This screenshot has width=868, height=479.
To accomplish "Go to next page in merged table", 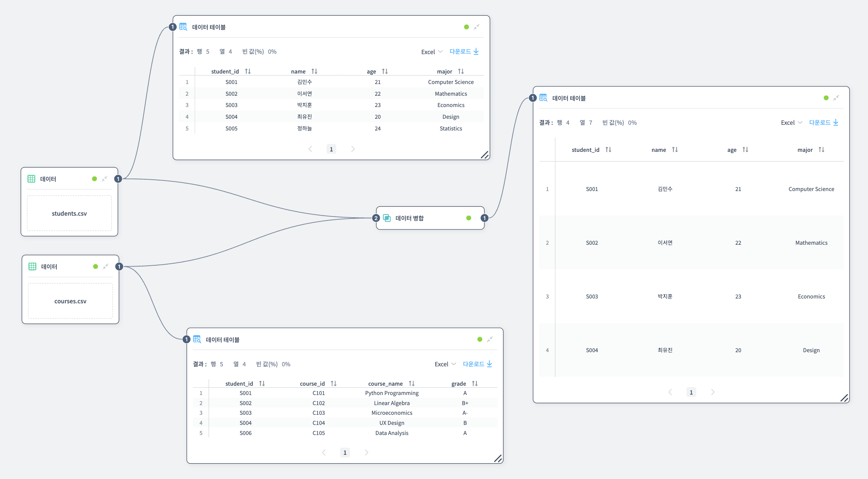I will (x=713, y=392).
